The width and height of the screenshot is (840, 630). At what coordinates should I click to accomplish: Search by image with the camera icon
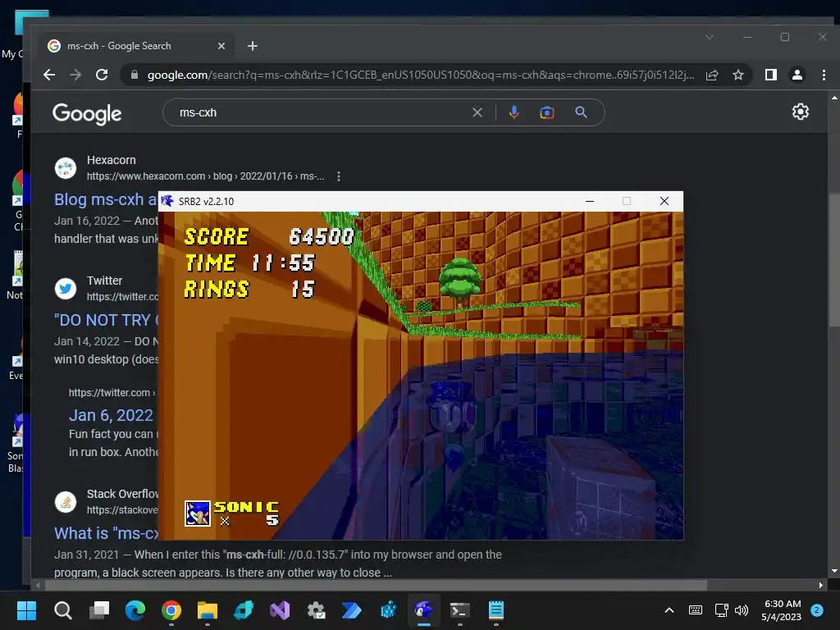547,112
